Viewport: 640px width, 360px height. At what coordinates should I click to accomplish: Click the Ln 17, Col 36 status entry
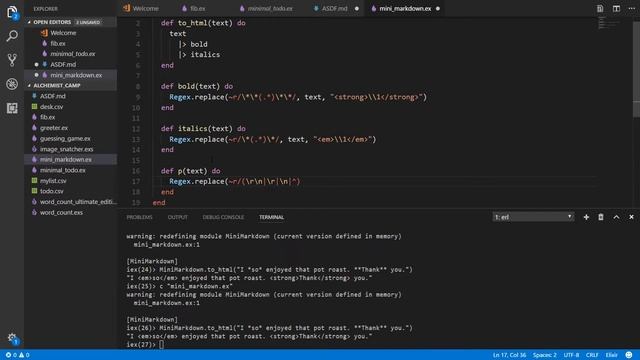pos(509,355)
